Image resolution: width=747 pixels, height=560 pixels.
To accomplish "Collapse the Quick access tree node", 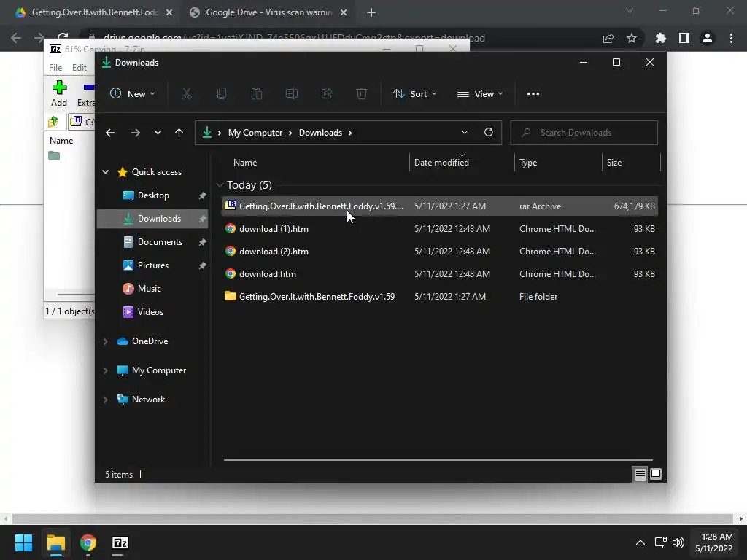I will [x=106, y=172].
